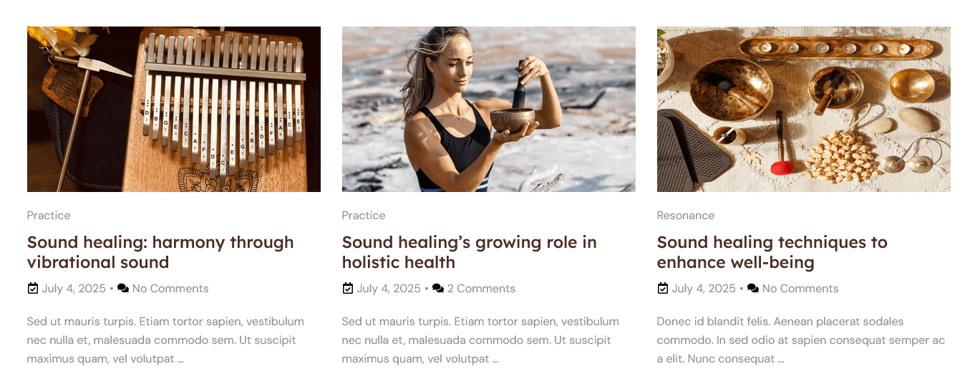Open the kalimba instrument thumbnail image
The width and height of the screenshot is (980, 389).
click(x=174, y=109)
